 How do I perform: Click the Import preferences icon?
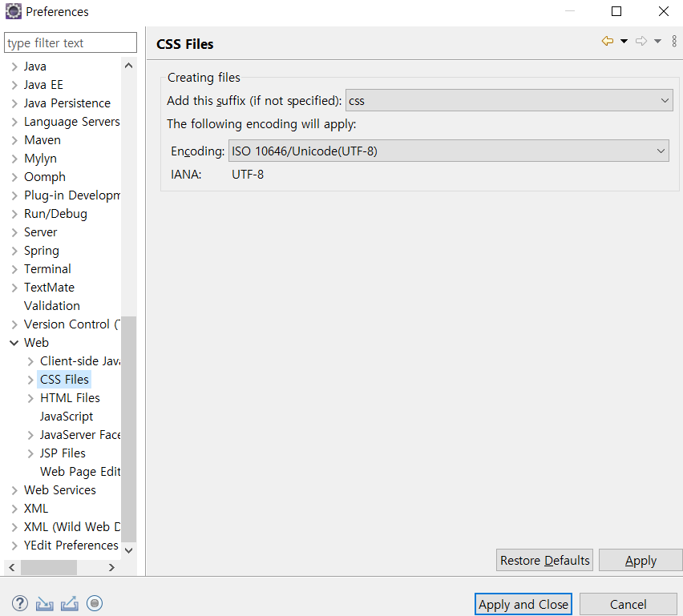pos(44,603)
